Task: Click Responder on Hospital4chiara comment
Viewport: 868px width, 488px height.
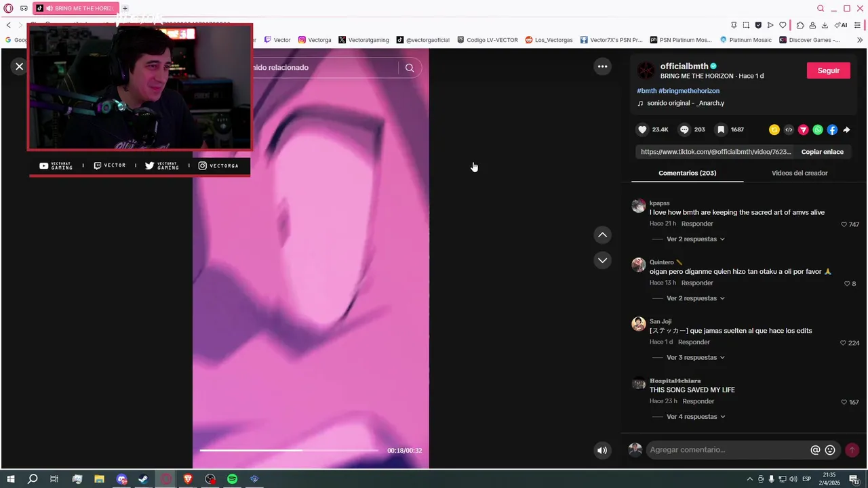Action: tap(698, 401)
